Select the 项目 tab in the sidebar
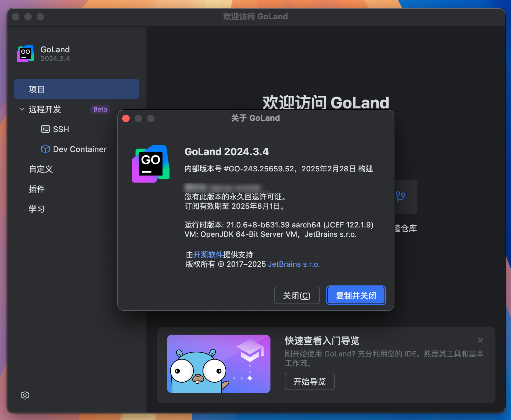Image resolution: width=511 pixels, height=420 pixels. pos(77,89)
